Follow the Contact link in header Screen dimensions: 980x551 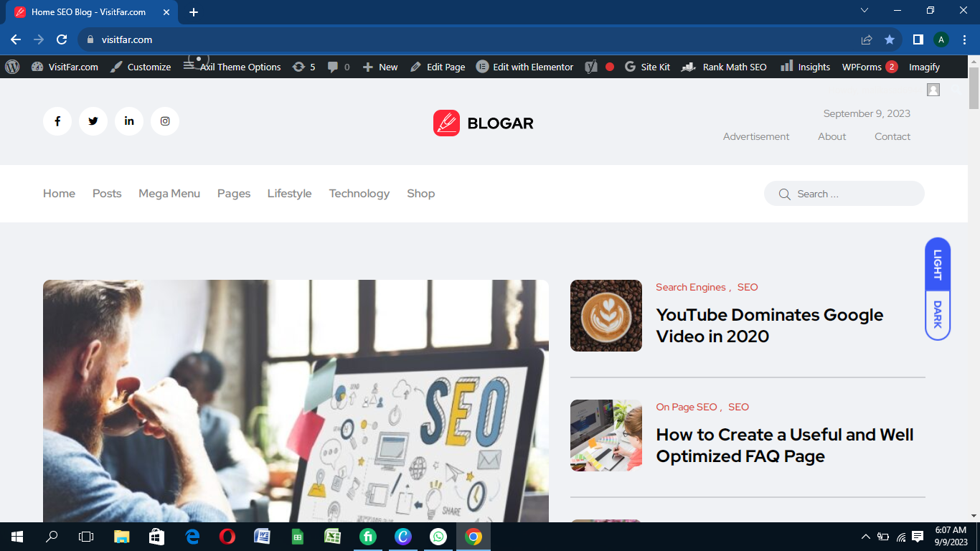click(x=892, y=136)
